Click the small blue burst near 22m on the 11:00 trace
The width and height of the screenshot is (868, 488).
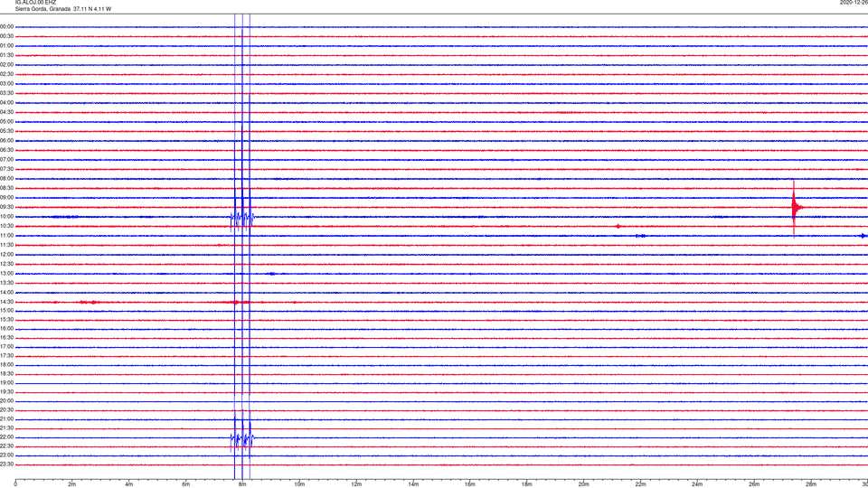[x=640, y=236]
